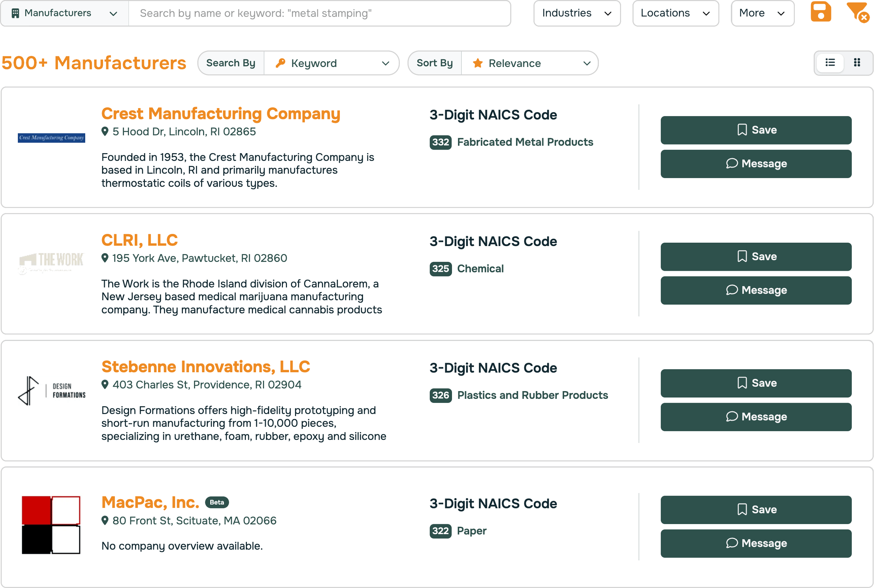Message CLRI, LLC
This screenshot has height=588, width=874.
point(756,290)
